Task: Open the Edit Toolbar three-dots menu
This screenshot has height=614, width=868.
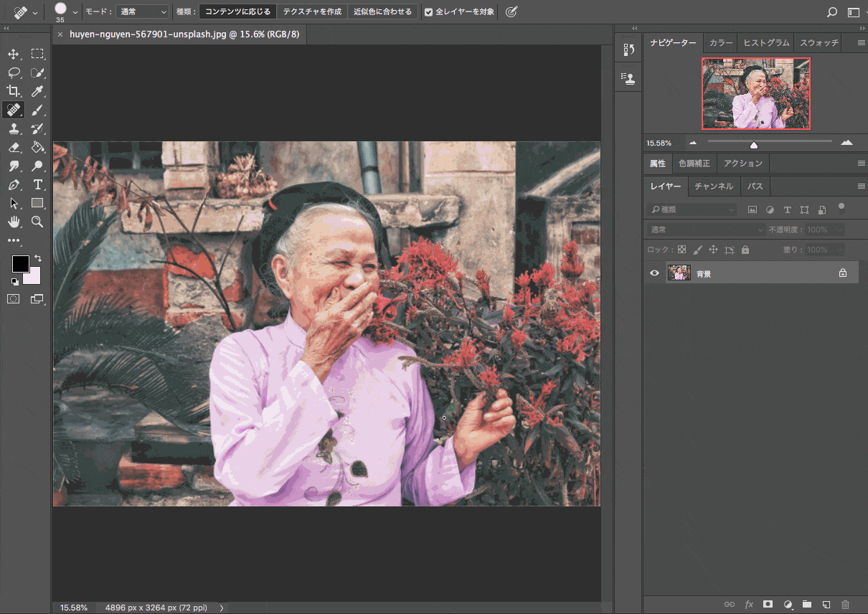Action: (x=14, y=240)
